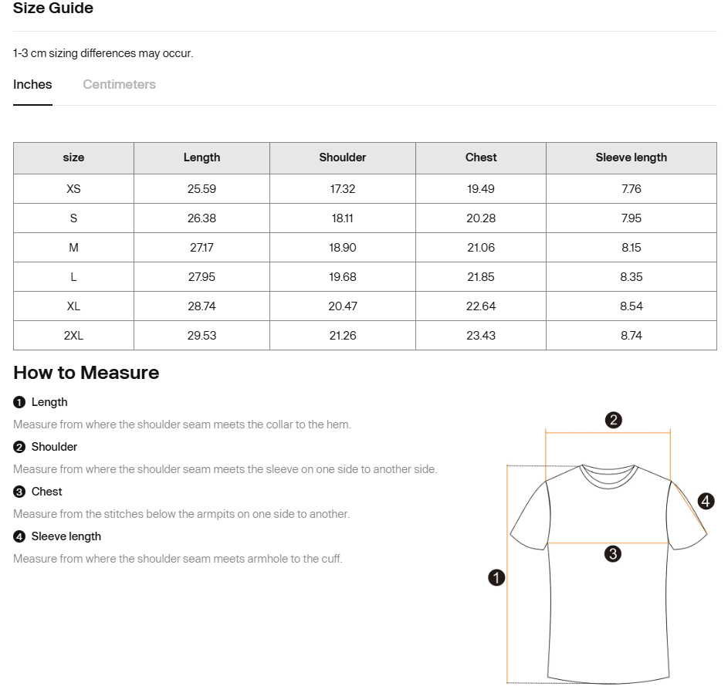Select the XS size row label

pyautogui.click(x=73, y=189)
